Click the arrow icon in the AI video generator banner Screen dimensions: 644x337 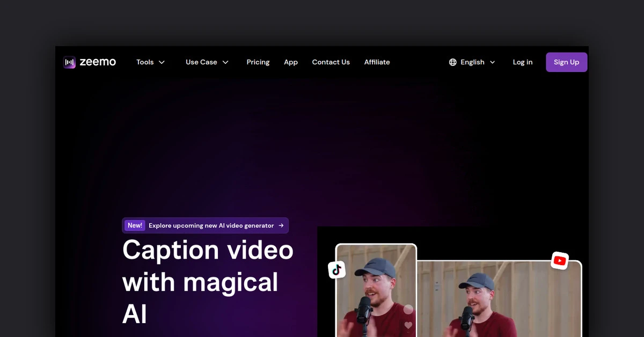click(x=281, y=226)
